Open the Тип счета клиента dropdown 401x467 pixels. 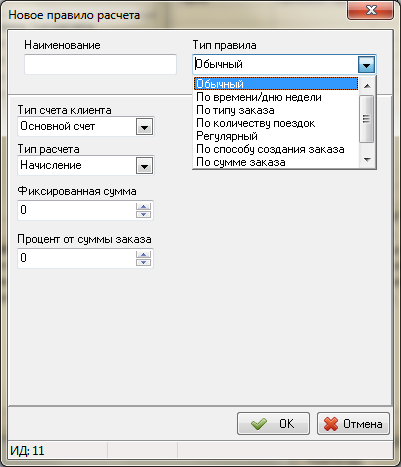pos(144,127)
